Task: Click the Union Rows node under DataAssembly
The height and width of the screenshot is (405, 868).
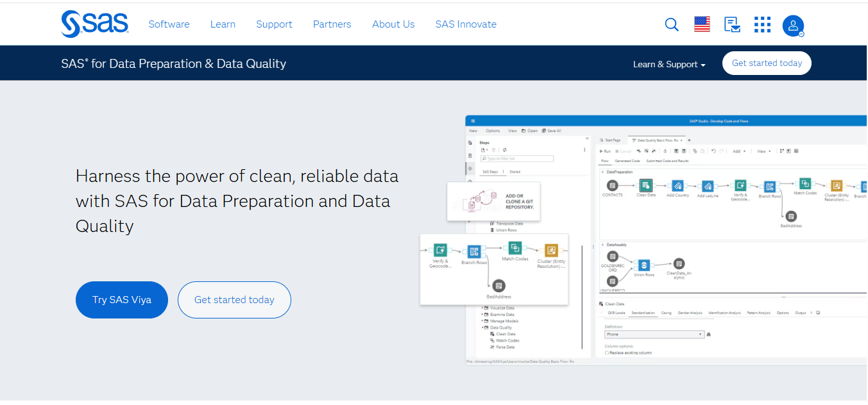Action: [x=644, y=265]
